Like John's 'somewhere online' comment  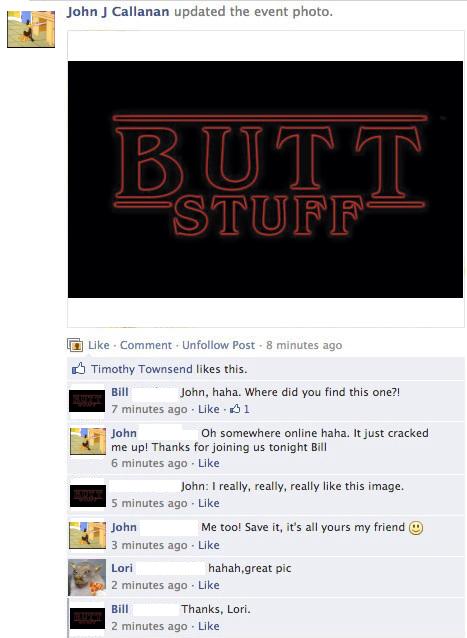click(x=209, y=463)
